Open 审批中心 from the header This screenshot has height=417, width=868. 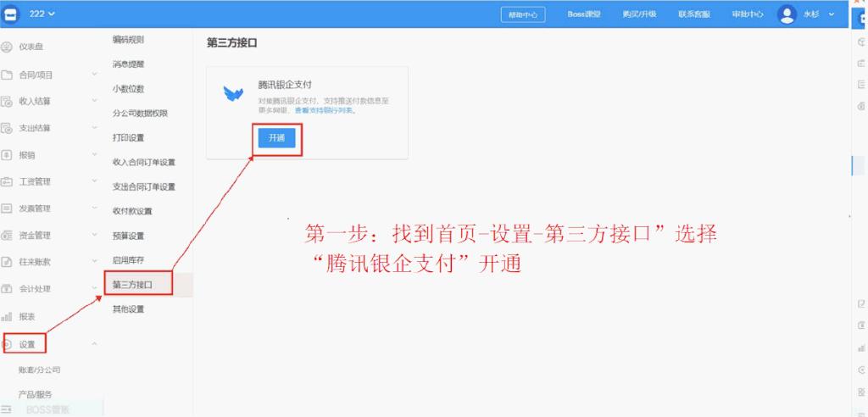(748, 15)
